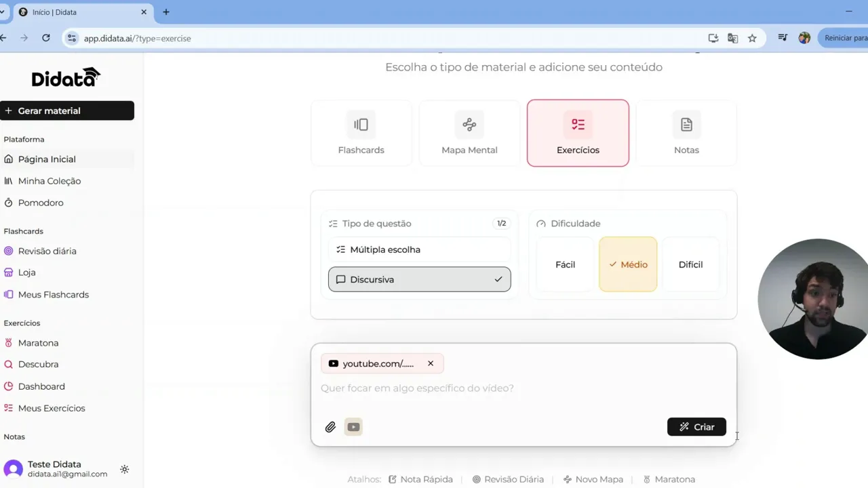Open Pomodoro from the sidebar

41,202
